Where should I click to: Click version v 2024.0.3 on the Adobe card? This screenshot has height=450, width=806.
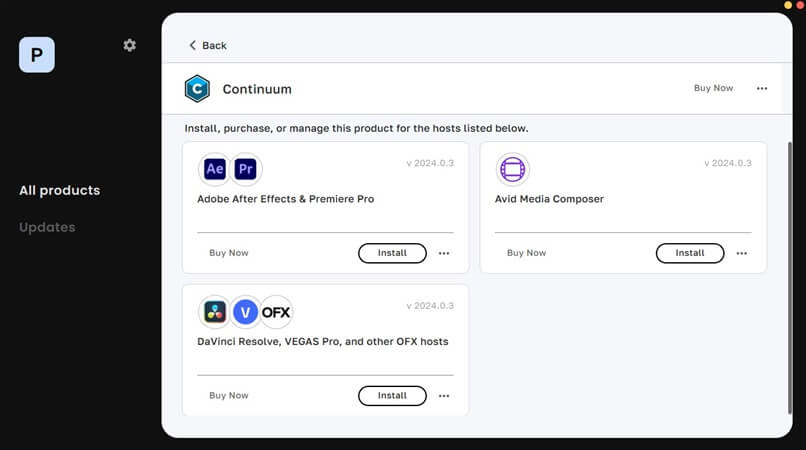tap(430, 163)
